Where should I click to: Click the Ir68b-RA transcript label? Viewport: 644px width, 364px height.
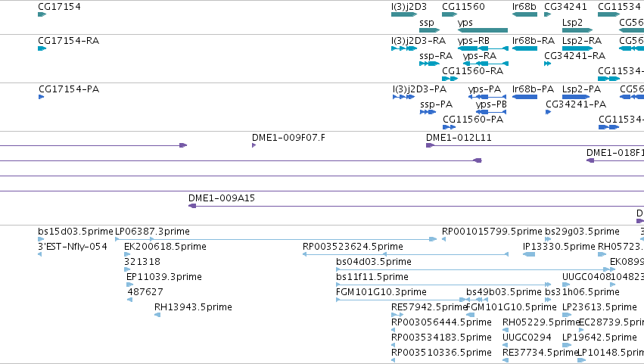click(x=533, y=41)
